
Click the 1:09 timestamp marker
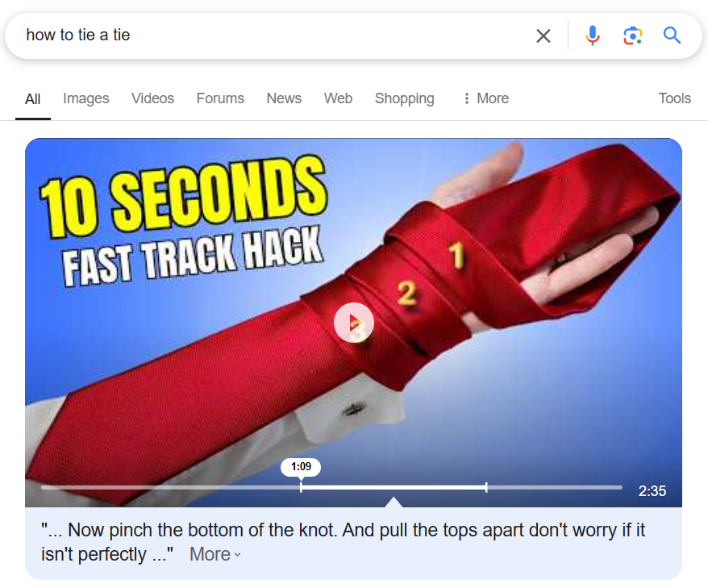point(301,466)
